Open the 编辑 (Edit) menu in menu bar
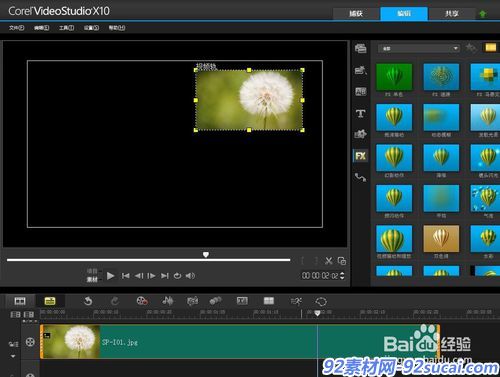 coord(41,28)
